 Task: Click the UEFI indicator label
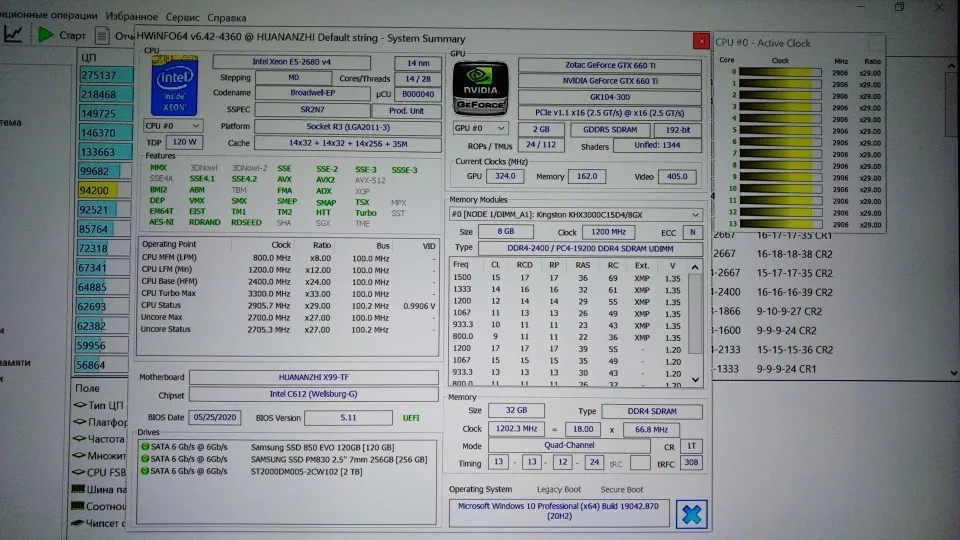[411, 418]
